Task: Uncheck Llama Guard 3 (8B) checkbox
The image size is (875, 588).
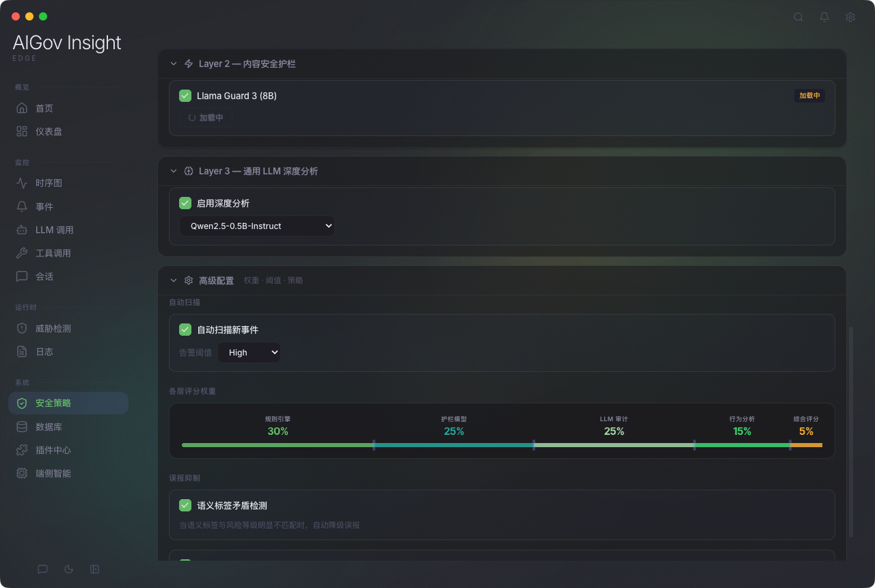Action: [x=185, y=96]
